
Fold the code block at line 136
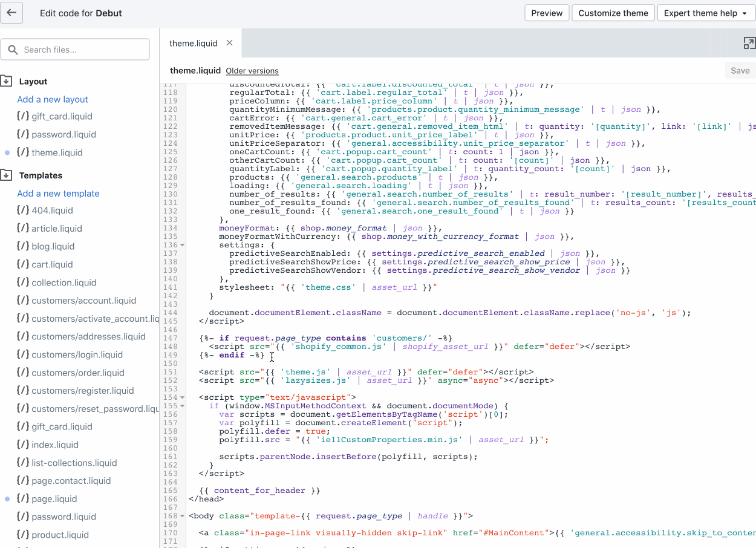183,245
